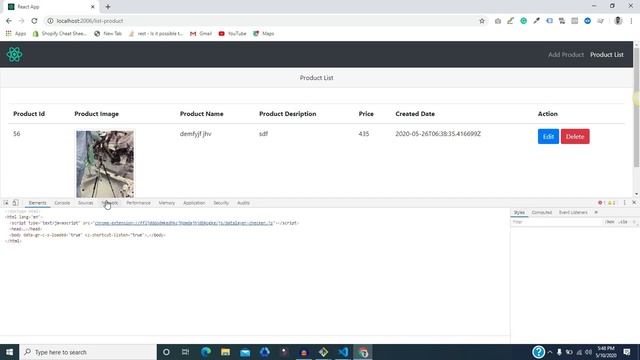Switch to DevTools Application tab
Image resolution: width=640 pixels, height=360 pixels.
click(x=194, y=203)
